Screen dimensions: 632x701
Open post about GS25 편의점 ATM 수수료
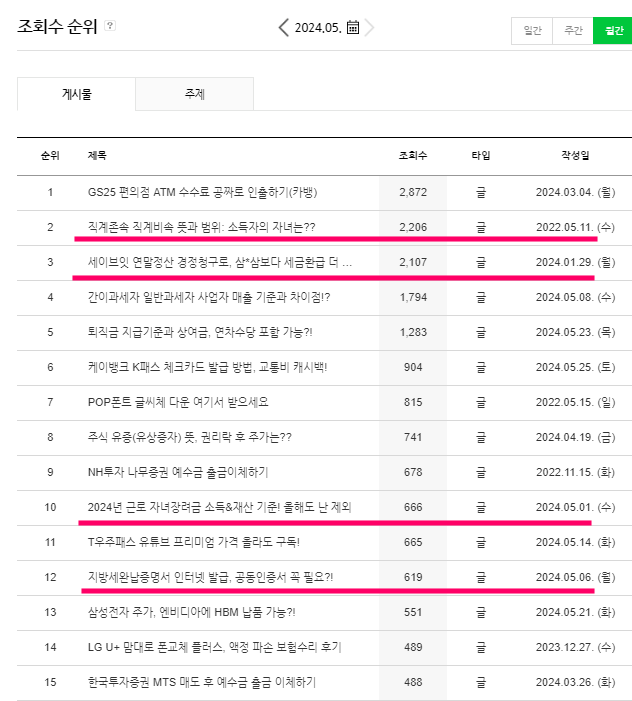[202, 192]
